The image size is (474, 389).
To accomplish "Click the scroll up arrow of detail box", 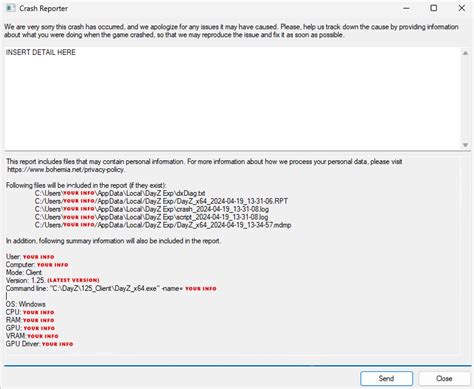I will point(465,53).
